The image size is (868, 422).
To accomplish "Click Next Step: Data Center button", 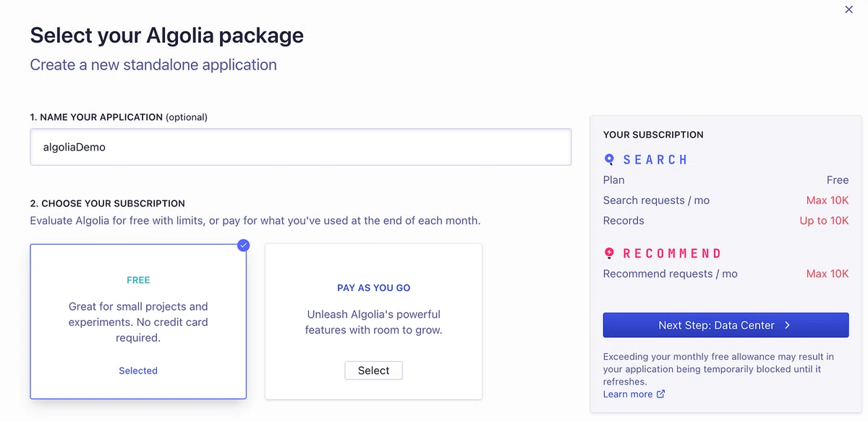I will pyautogui.click(x=726, y=325).
